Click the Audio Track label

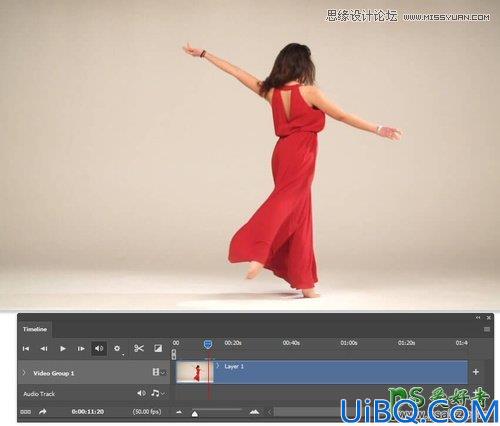[39, 394]
